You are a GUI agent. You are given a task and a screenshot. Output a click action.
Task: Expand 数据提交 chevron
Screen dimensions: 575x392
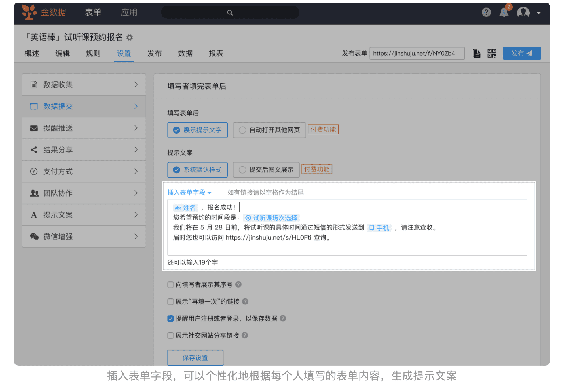(x=136, y=106)
